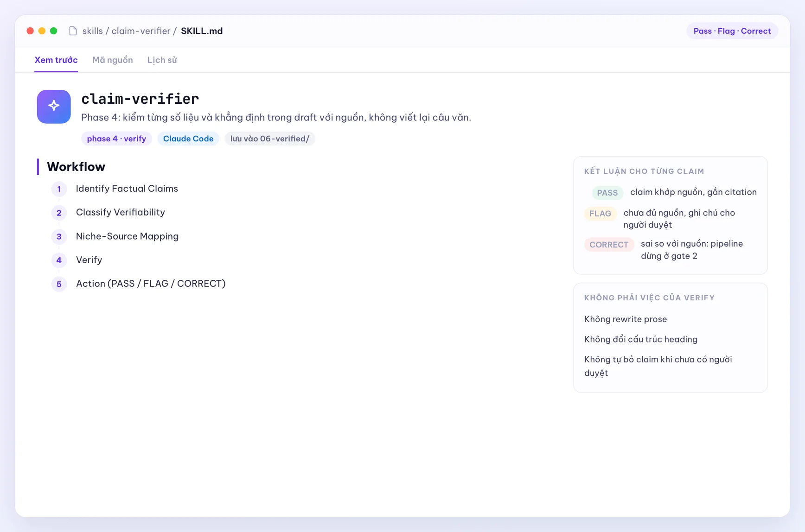Click the Workflow section heading
805x532 pixels.
click(76, 167)
